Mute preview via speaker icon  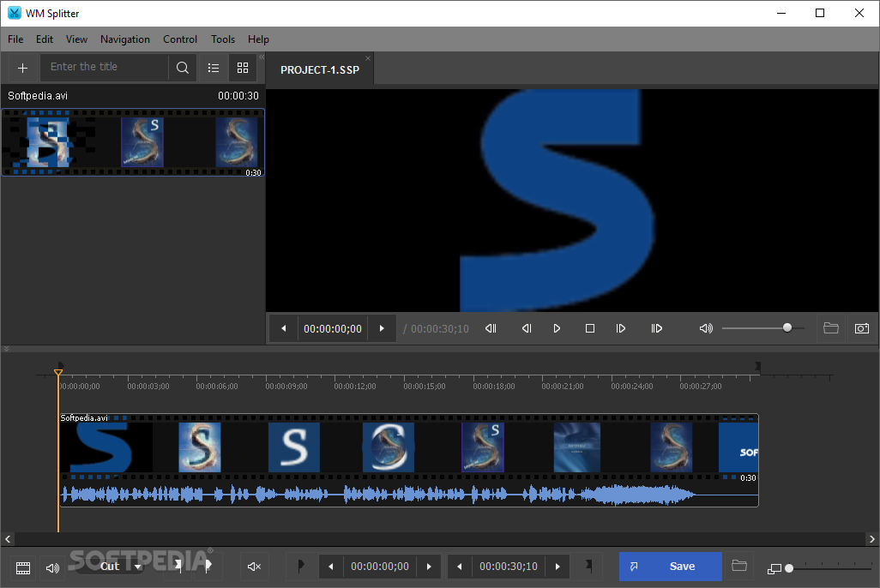(x=706, y=329)
